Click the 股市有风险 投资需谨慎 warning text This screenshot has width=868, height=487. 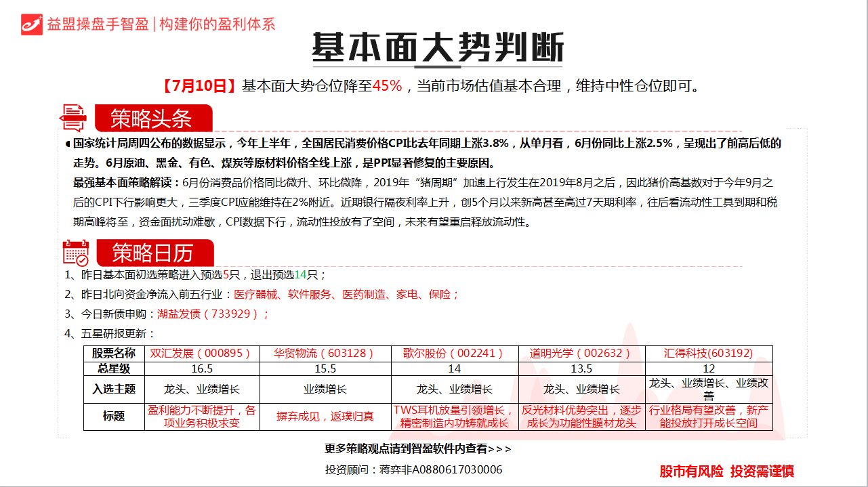(726, 471)
